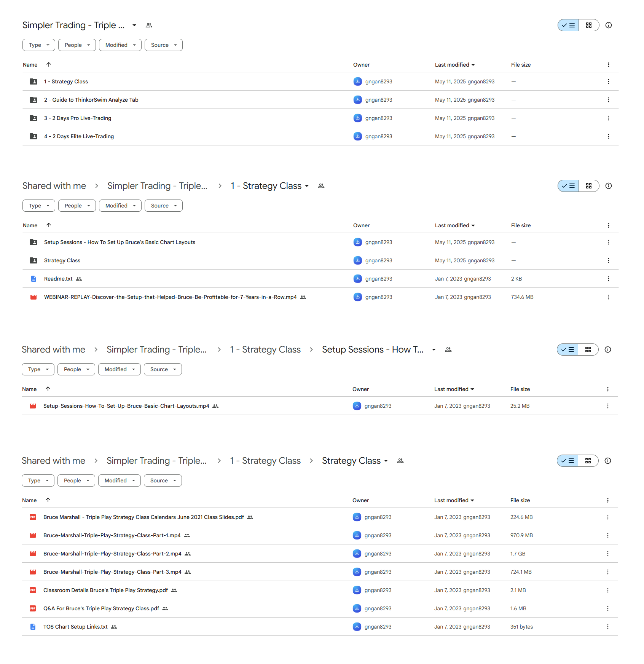The height and width of the screenshot is (664, 644).
Task: Click 'Shared with me' breadcrumb in bottom Strategy Class view
Action: tap(53, 461)
